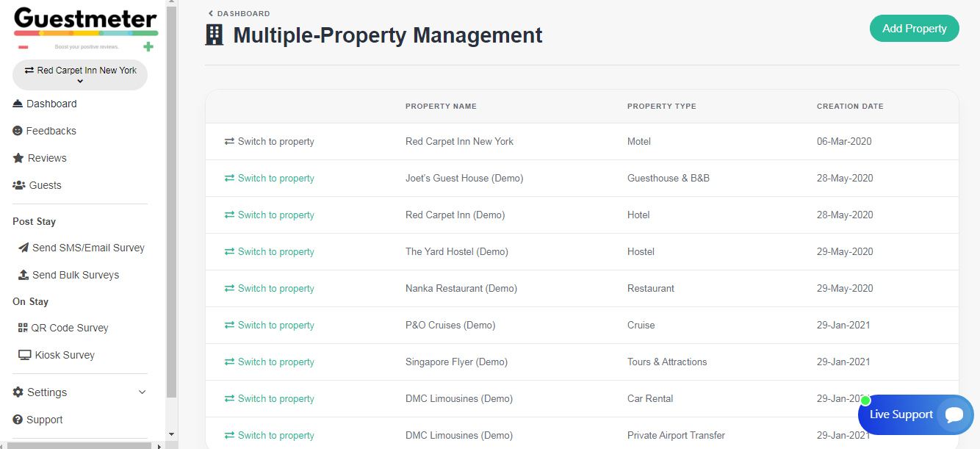Screen dimensions: 980x449
Task: Open the Red Carpet Inn property switcher dropdown
Action: [80, 75]
